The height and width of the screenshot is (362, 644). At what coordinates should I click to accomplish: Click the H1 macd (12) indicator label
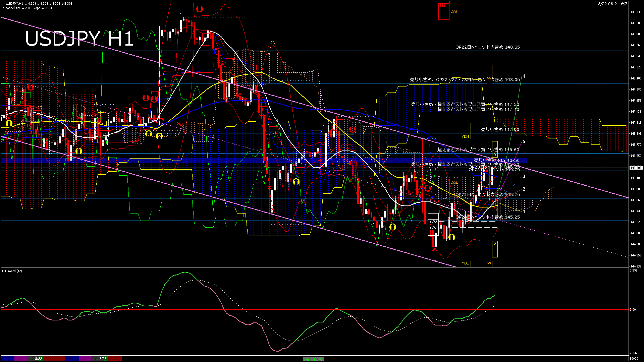click(x=12, y=271)
